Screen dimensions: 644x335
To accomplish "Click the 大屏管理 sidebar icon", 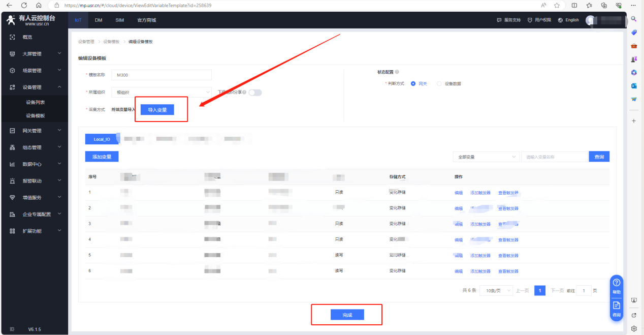I will 13,54.
